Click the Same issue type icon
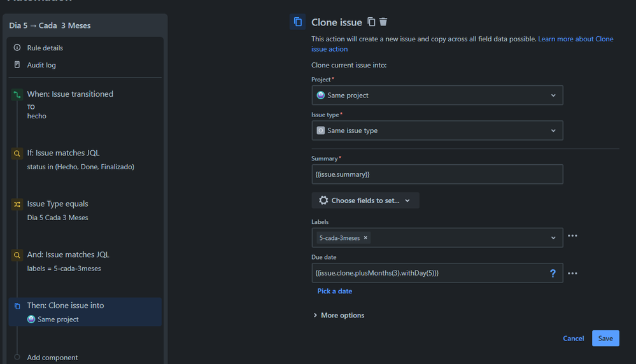 pyautogui.click(x=321, y=130)
